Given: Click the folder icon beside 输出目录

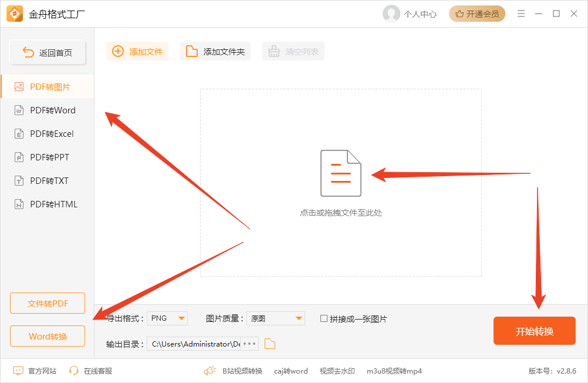Looking at the screenshot, I should click(269, 344).
